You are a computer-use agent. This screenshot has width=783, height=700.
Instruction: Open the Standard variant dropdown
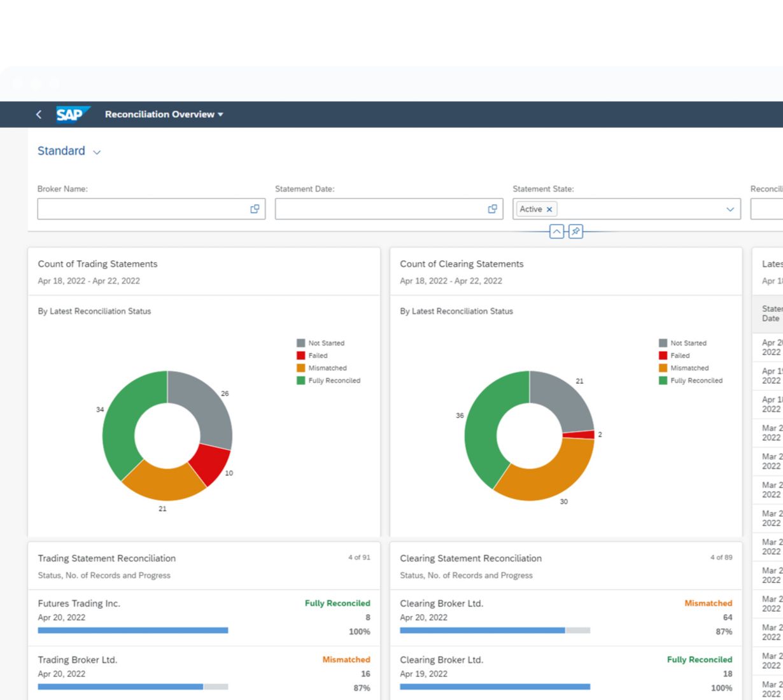(x=97, y=152)
